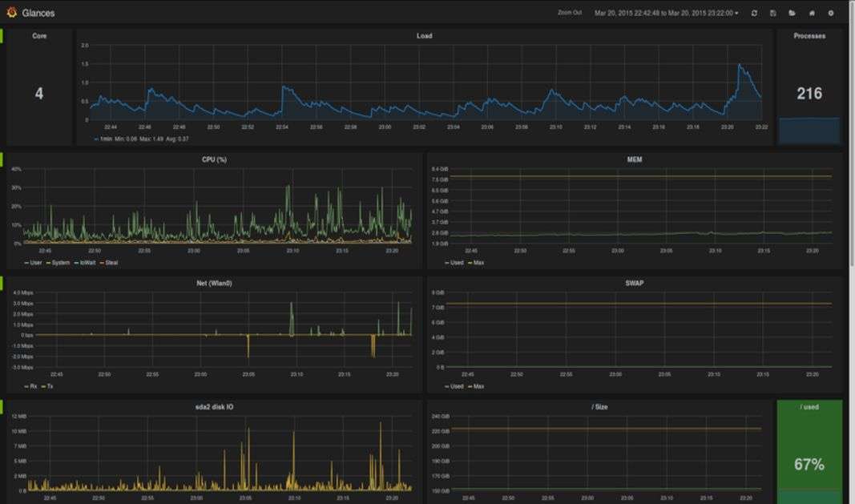Open the CPU (%) panel title menu
855x504 pixels.
214,159
